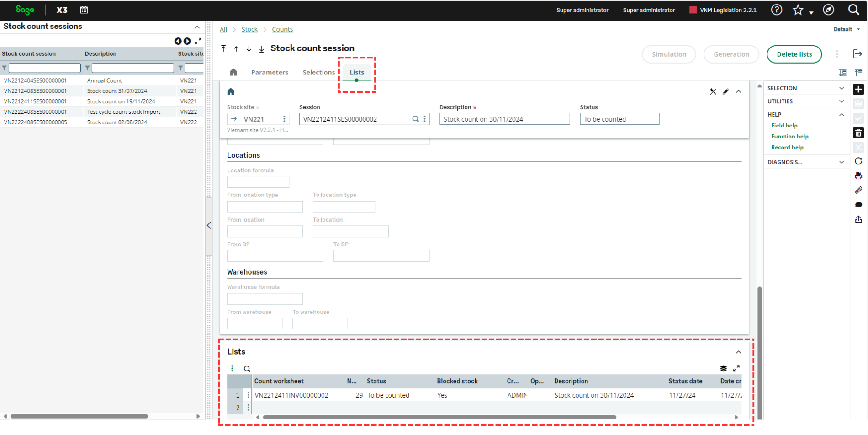Click the unpin icon in header panel

click(713, 92)
